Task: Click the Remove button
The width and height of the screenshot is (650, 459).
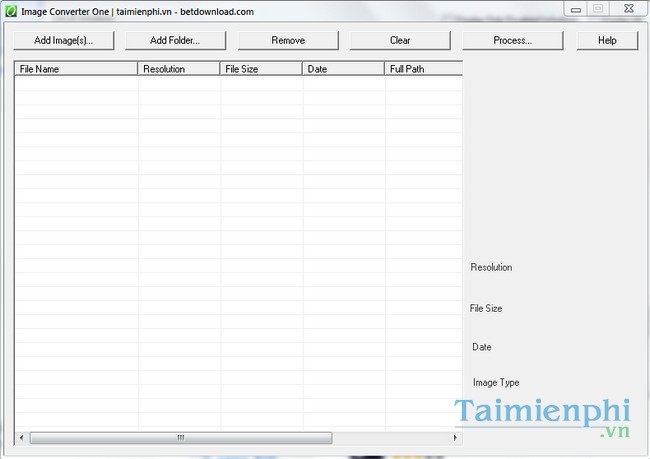Action: (288, 41)
